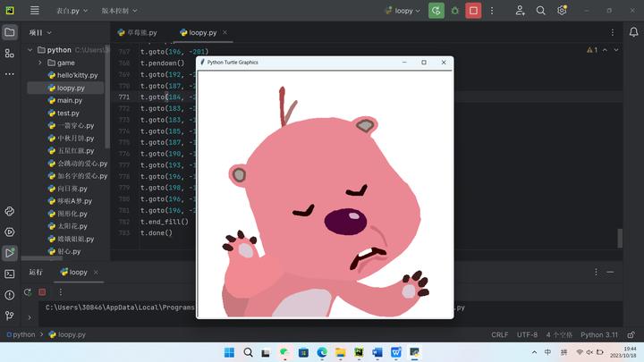Open 中秋月饼.py file
This screenshot has height=362, width=644.
[x=71, y=138]
